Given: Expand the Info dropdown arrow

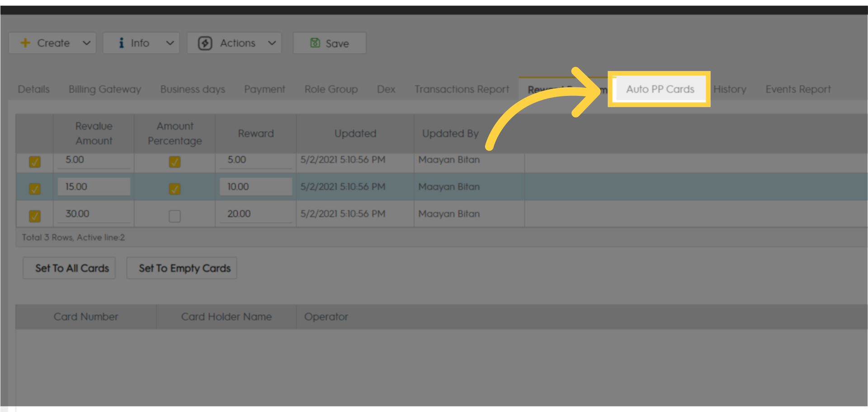Looking at the screenshot, I should [x=170, y=43].
